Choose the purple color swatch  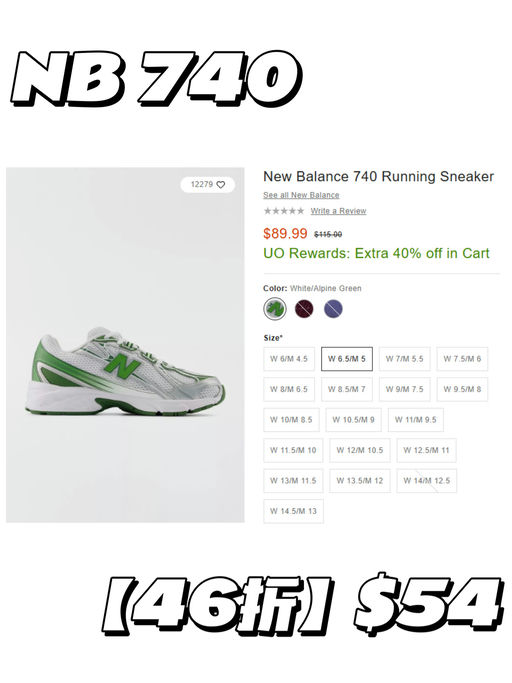(x=333, y=309)
